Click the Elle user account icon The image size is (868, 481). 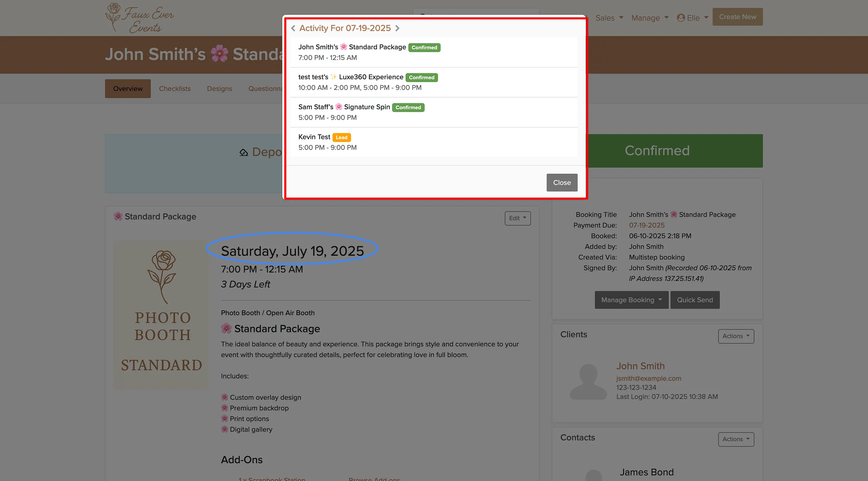pyautogui.click(x=681, y=18)
